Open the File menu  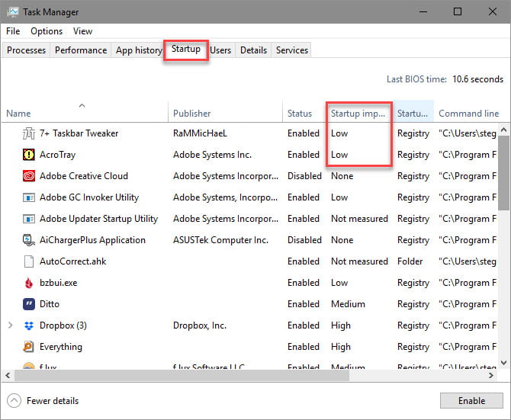point(13,31)
